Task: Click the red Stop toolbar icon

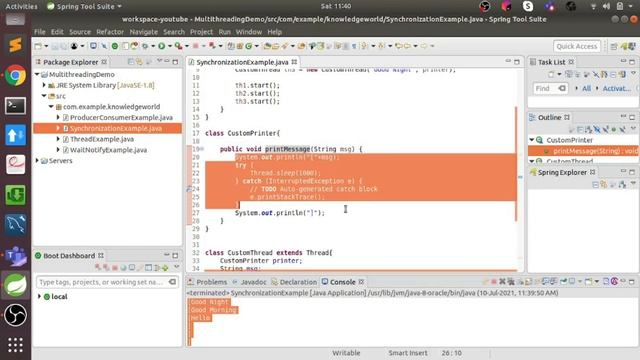Action: click(195, 46)
